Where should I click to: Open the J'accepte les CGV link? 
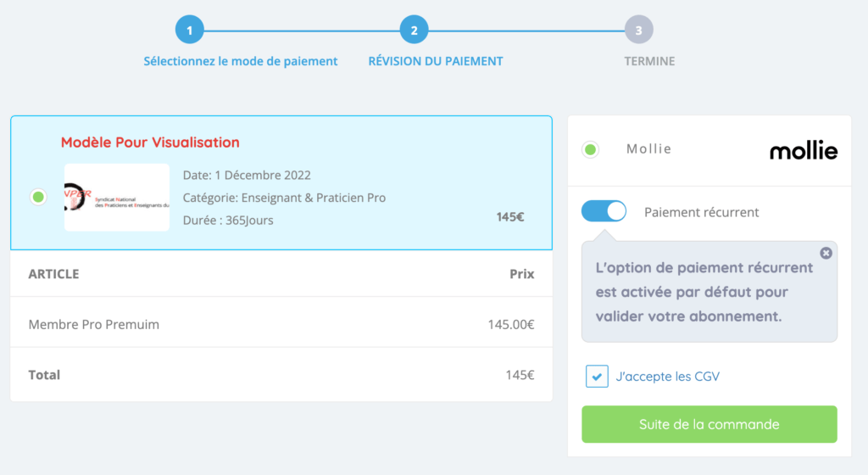[x=668, y=377]
